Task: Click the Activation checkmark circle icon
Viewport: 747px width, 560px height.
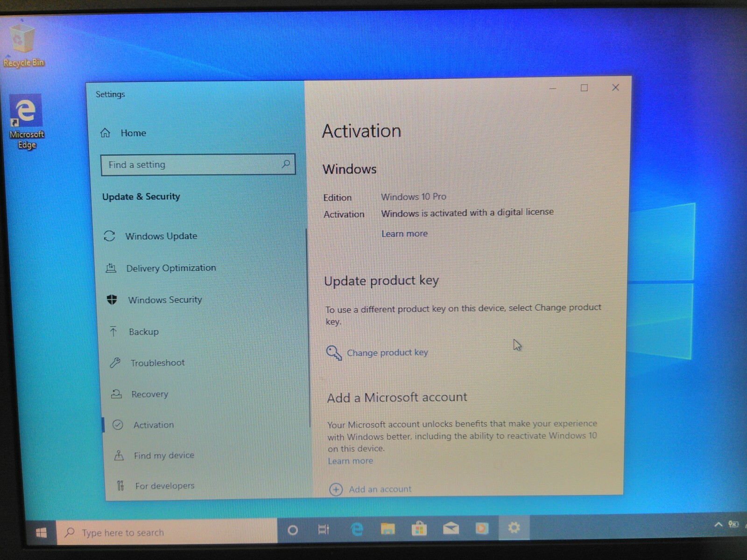Action: click(x=118, y=425)
